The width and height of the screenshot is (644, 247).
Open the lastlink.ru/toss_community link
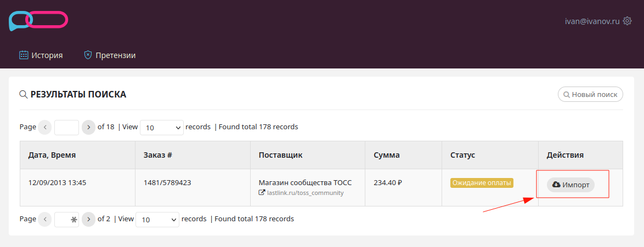tap(305, 192)
